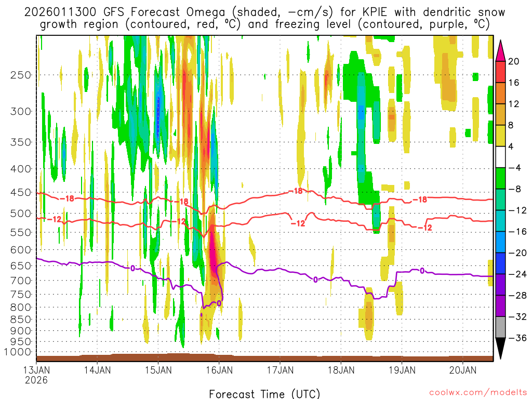Viewport: 532px width, 399px height.
Task: Click the Forecast Time (UTC) axis title
Action: (265, 393)
